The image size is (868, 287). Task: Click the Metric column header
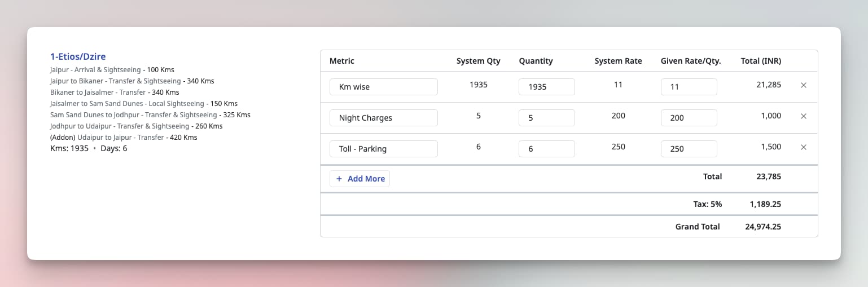tap(342, 61)
